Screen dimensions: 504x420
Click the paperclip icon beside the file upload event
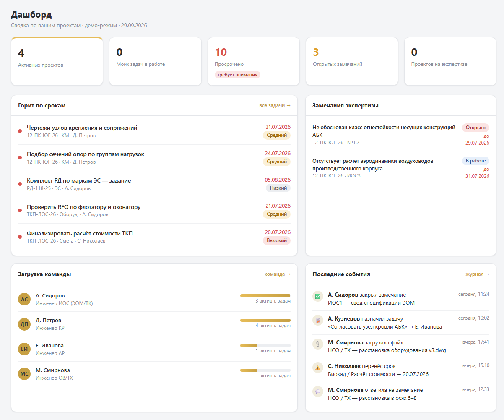(x=318, y=344)
